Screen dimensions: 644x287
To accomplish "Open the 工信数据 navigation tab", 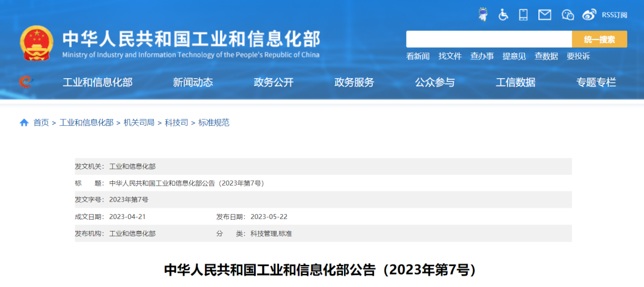I will coord(515,83).
